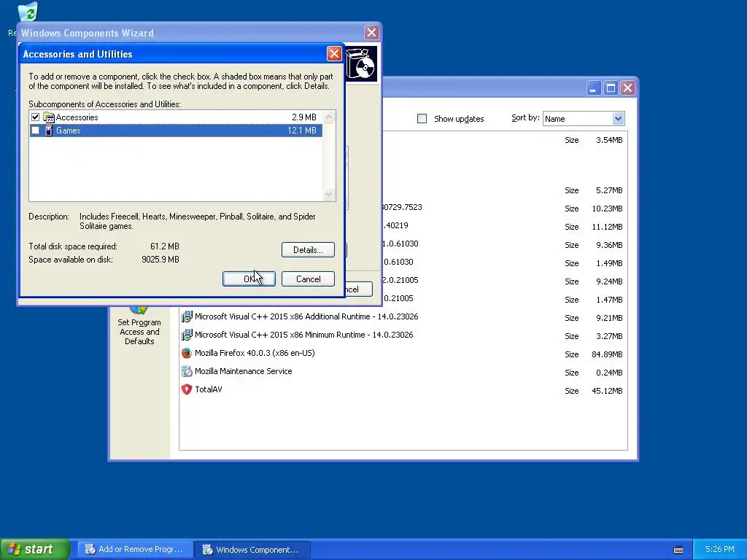The image size is (747, 560).
Task: Open the Sort by Name dropdown
Action: [x=618, y=119]
